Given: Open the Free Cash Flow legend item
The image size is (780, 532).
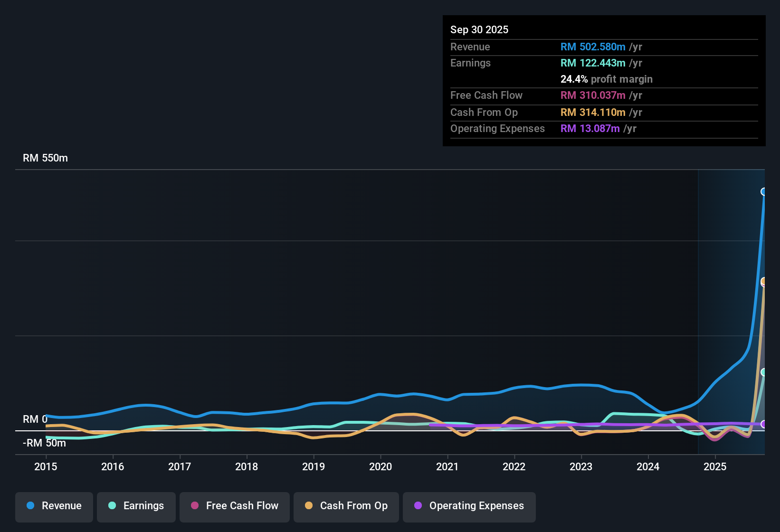Looking at the screenshot, I should 234,506.
